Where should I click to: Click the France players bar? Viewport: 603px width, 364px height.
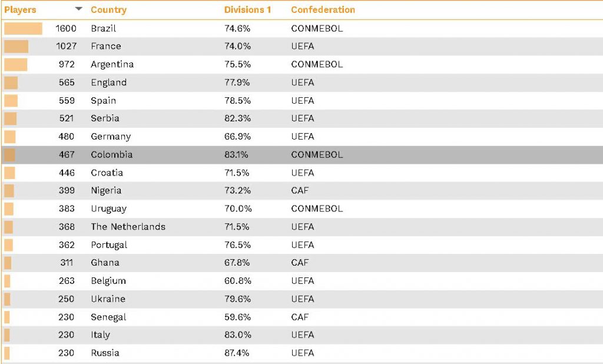(x=16, y=47)
